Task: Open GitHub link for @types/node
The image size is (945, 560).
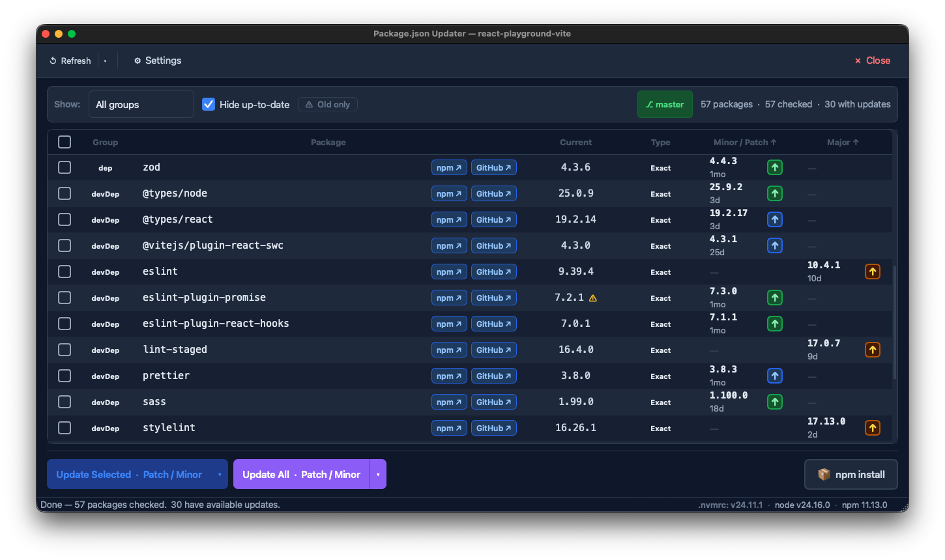Action: 494,193
